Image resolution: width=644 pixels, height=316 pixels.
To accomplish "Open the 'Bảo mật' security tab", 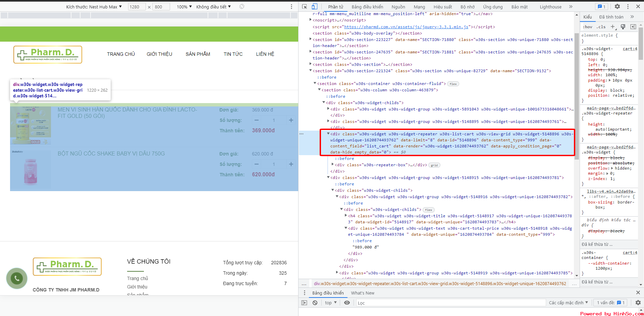I will 520,7.
